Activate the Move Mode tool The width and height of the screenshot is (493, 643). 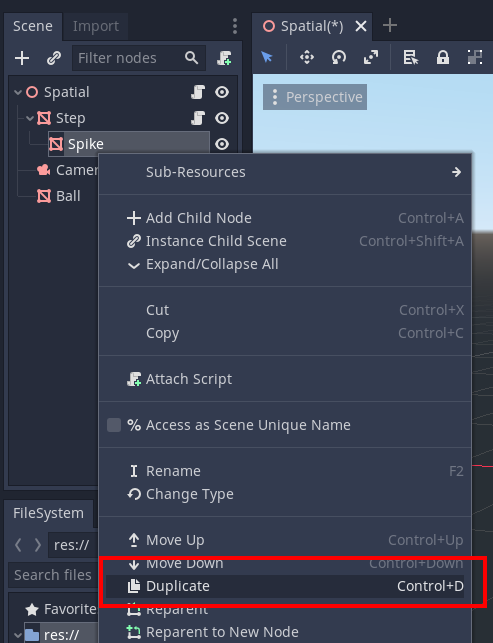(307, 57)
